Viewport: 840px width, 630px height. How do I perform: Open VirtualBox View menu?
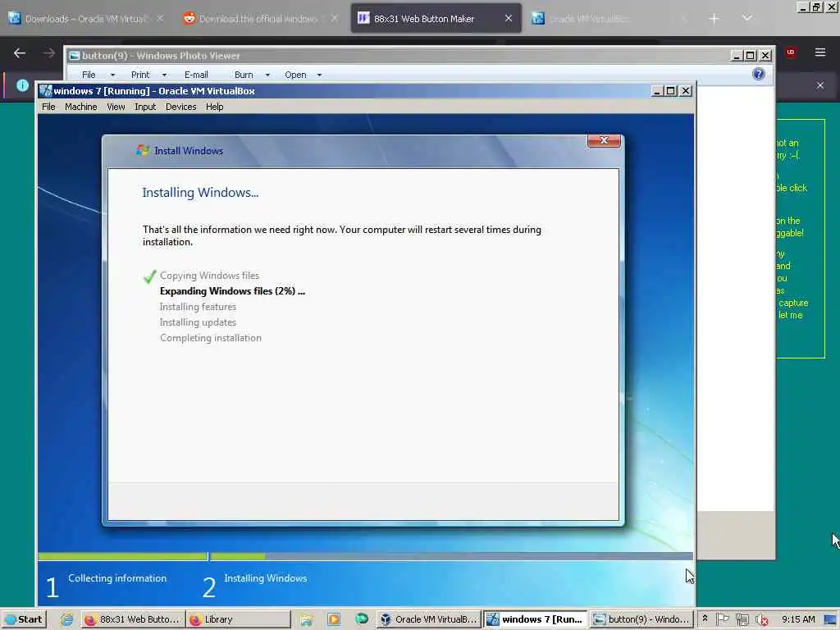click(116, 107)
